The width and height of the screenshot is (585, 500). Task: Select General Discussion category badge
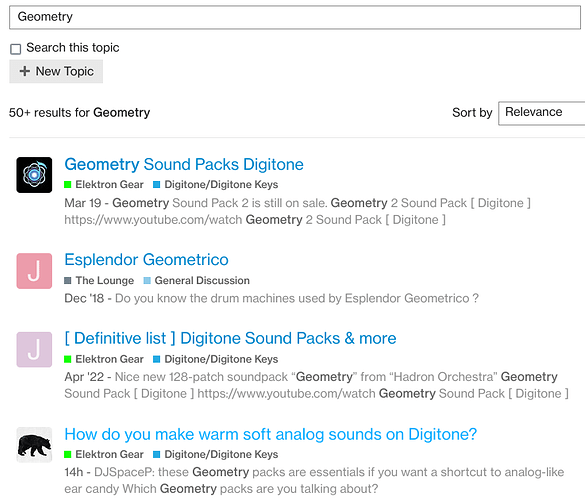click(197, 280)
